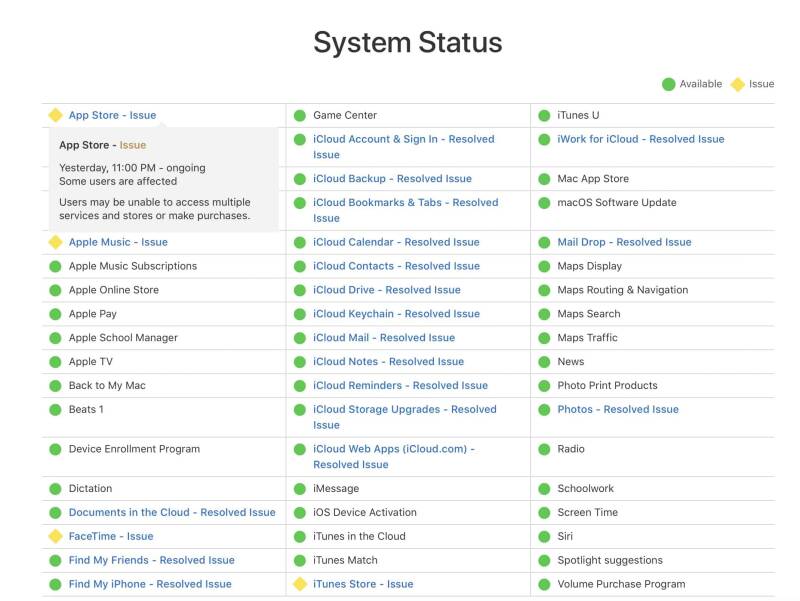Click the green dot next to iCloud Mail
The image size is (800, 601).
300,338
